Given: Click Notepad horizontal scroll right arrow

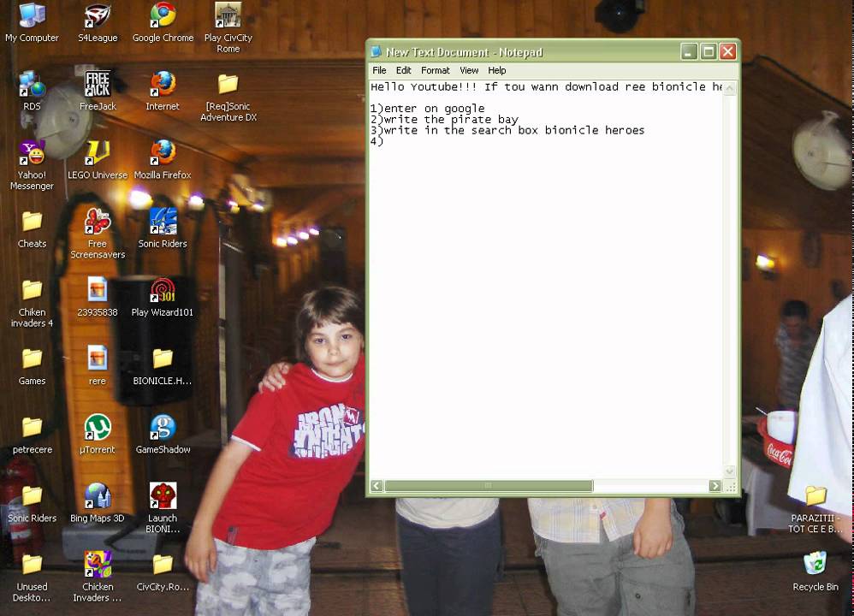Looking at the screenshot, I should coord(715,486).
